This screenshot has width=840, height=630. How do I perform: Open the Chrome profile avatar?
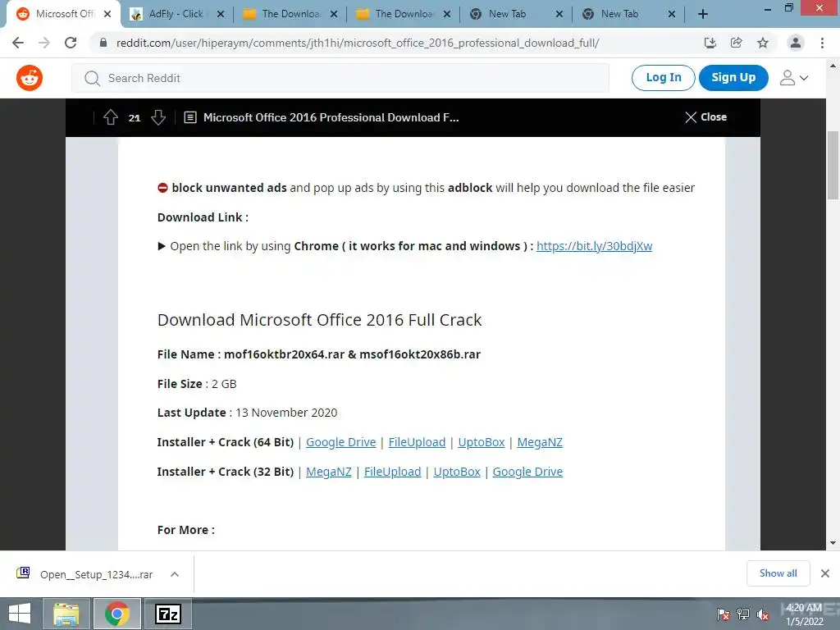click(796, 43)
